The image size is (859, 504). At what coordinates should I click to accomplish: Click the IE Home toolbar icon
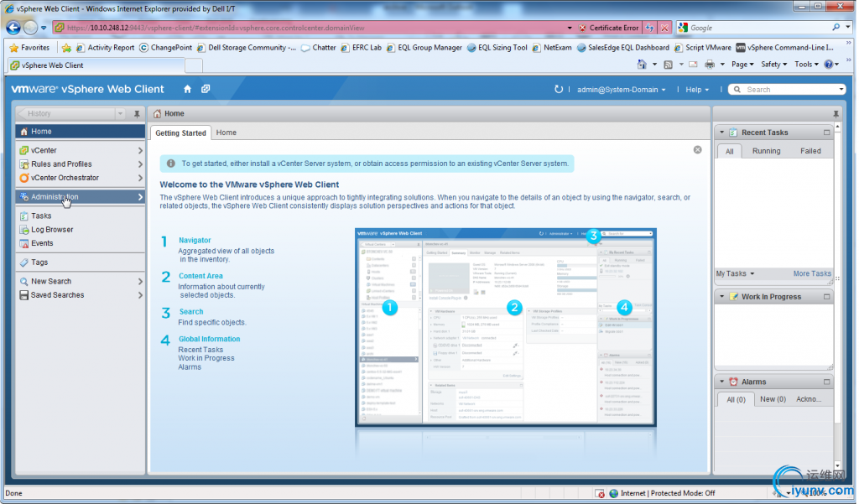(x=642, y=65)
